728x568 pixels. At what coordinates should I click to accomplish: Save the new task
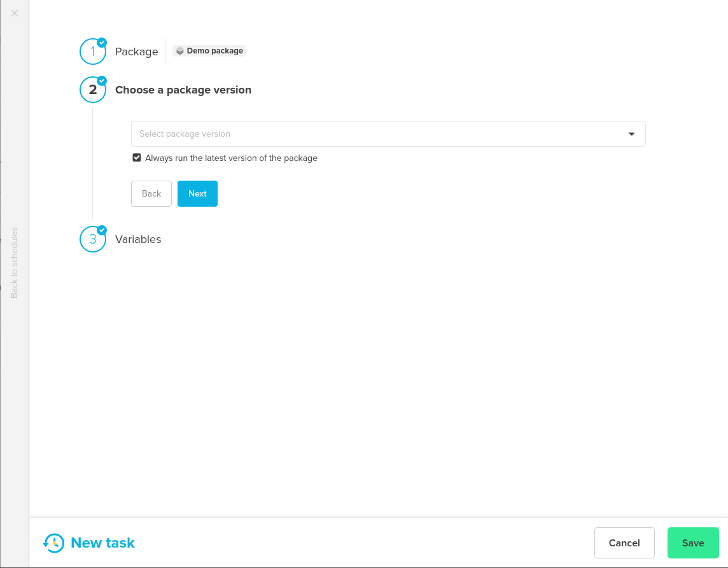pyautogui.click(x=693, y=543)
